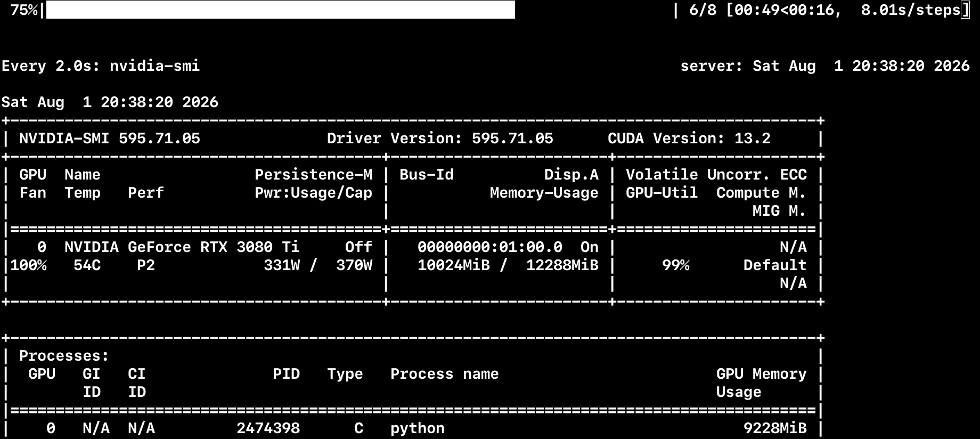Click the "Processes:" section label
Viewport: 980px width, 439px height.
coord(64,355)
